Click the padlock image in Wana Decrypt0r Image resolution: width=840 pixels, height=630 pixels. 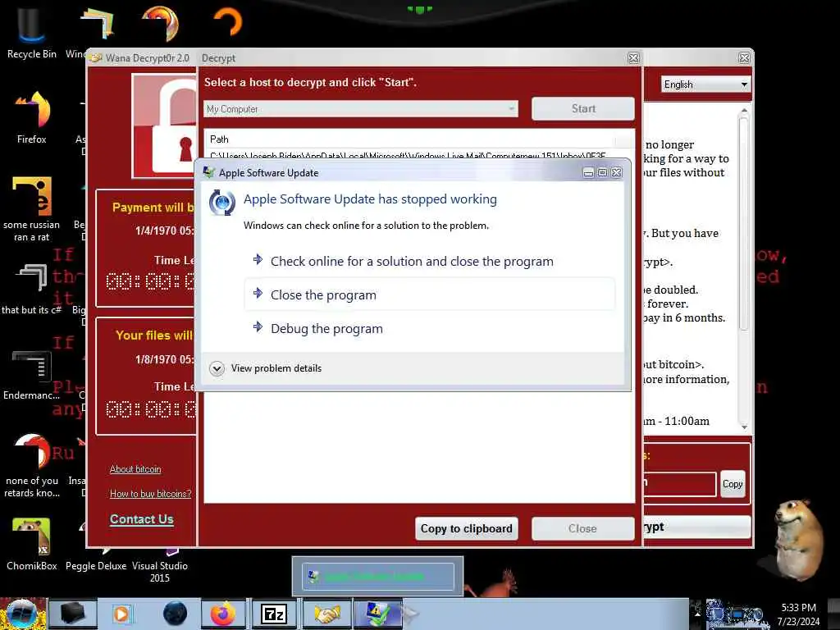(165, 126)
